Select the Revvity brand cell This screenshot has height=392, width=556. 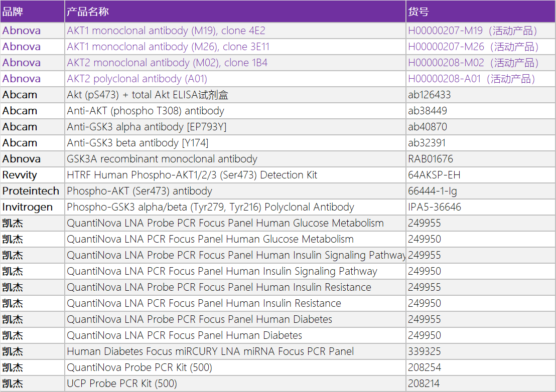click(32, 175)
